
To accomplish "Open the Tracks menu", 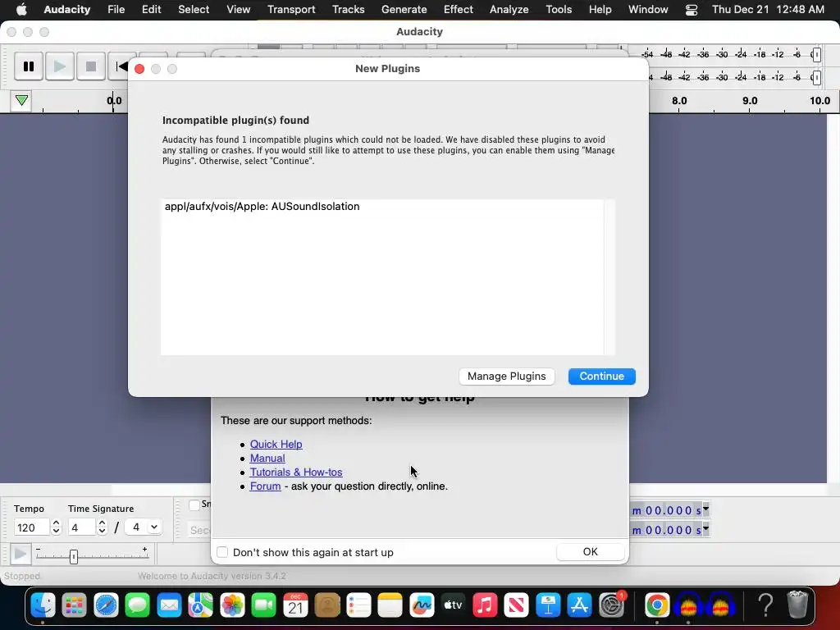I will coord(348,10).
